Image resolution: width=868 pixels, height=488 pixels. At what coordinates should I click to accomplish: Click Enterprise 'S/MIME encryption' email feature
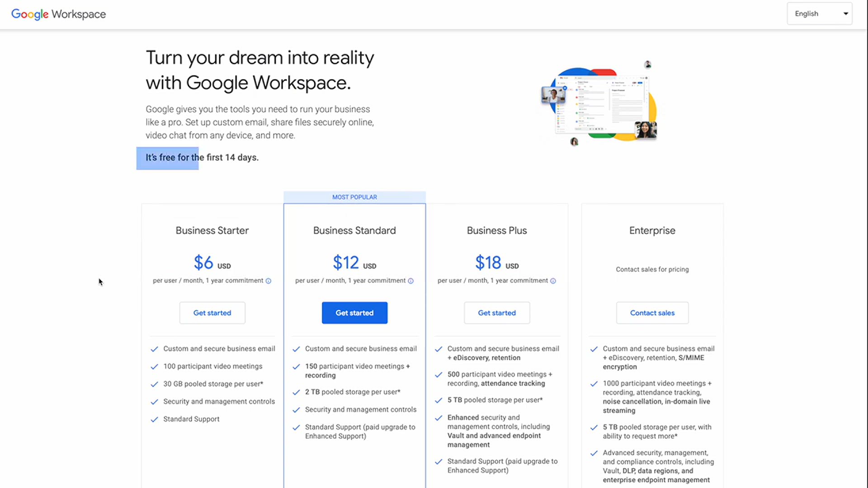pyautogui.click(x=658, y=358)
